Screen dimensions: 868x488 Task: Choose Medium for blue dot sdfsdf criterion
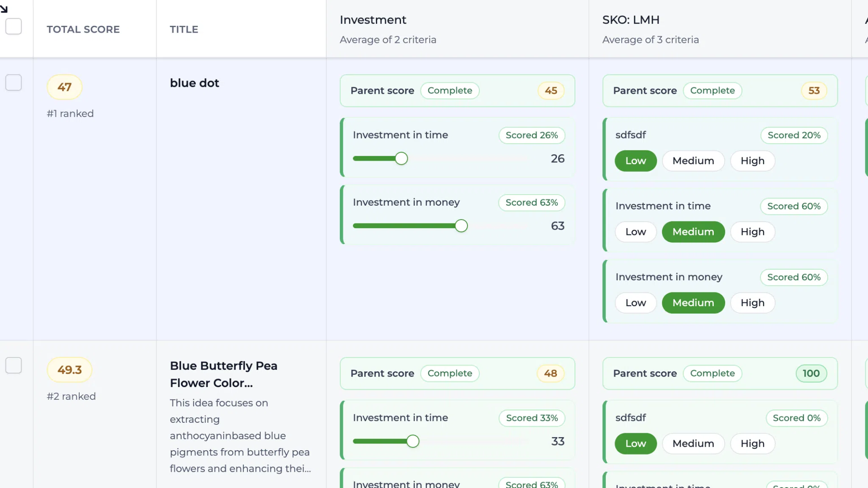[x=693, y=161]
